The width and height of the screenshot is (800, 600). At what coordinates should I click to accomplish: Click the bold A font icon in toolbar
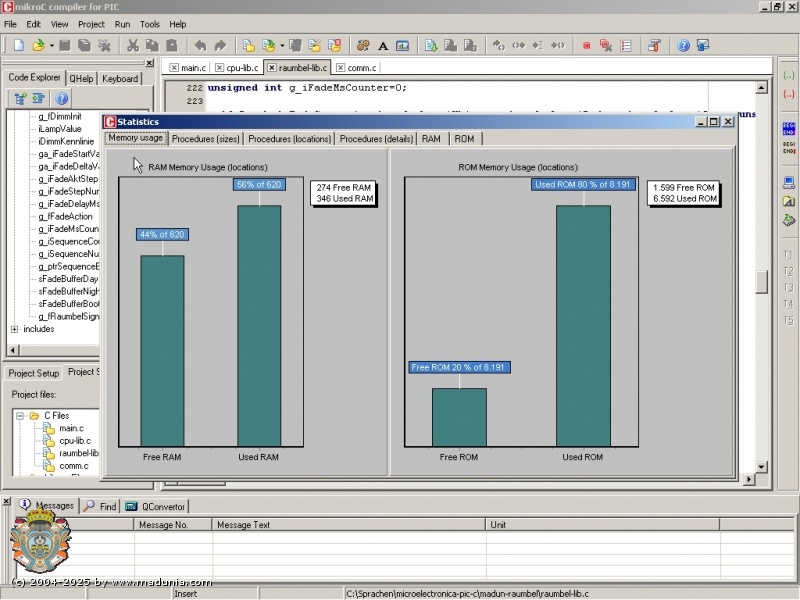pyautogui.click(x=383, y=46)
